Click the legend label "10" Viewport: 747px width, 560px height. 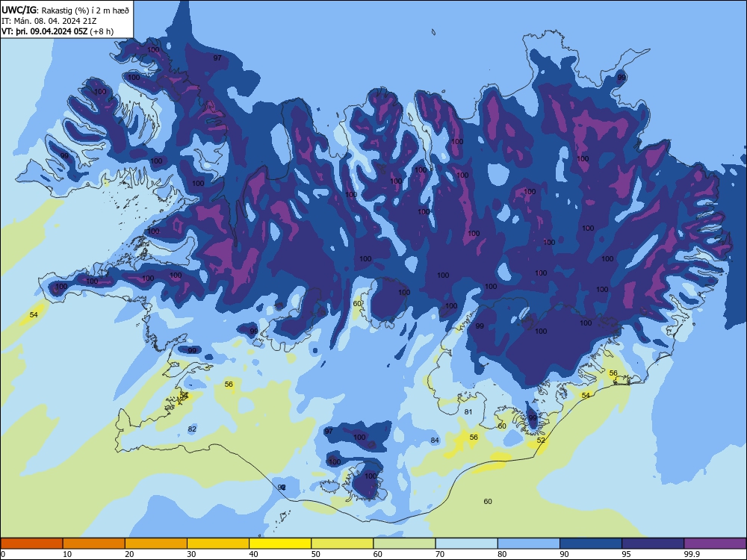coord(67,554)
